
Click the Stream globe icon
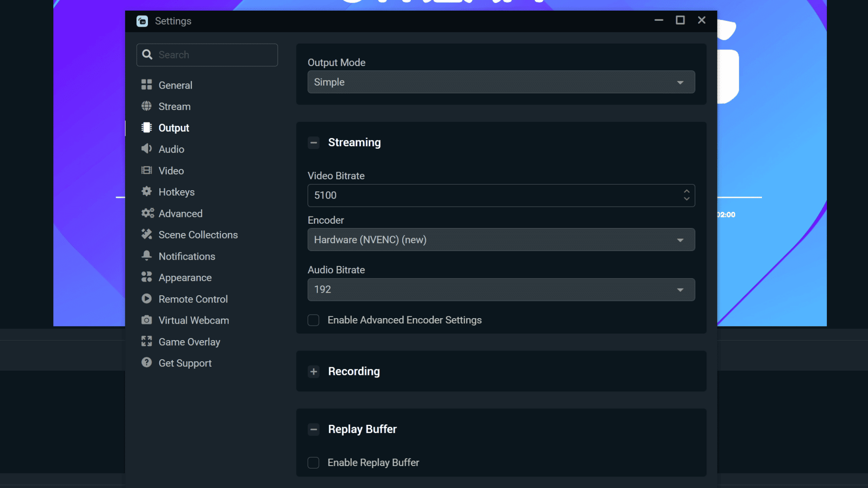[x=146, y=106]
